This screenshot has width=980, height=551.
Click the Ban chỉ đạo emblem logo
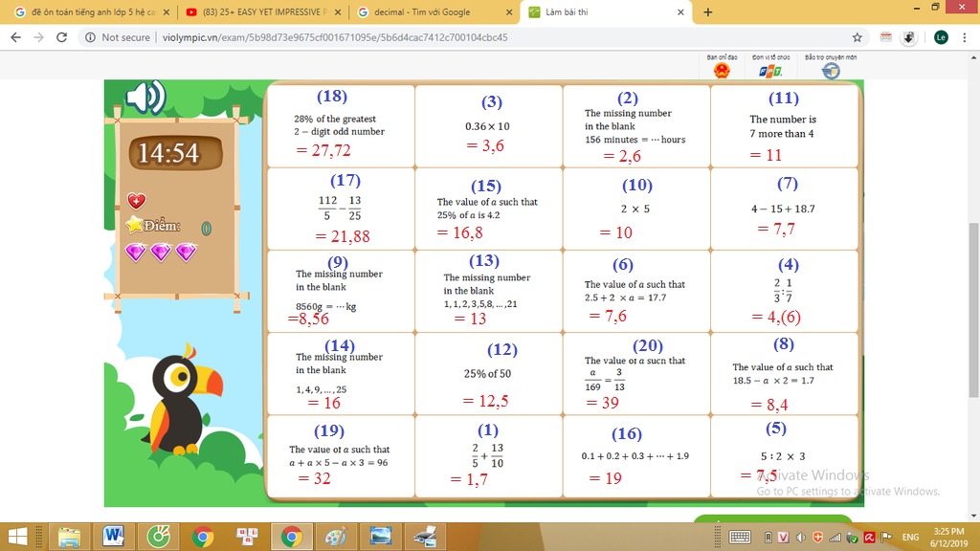[722, 70]
